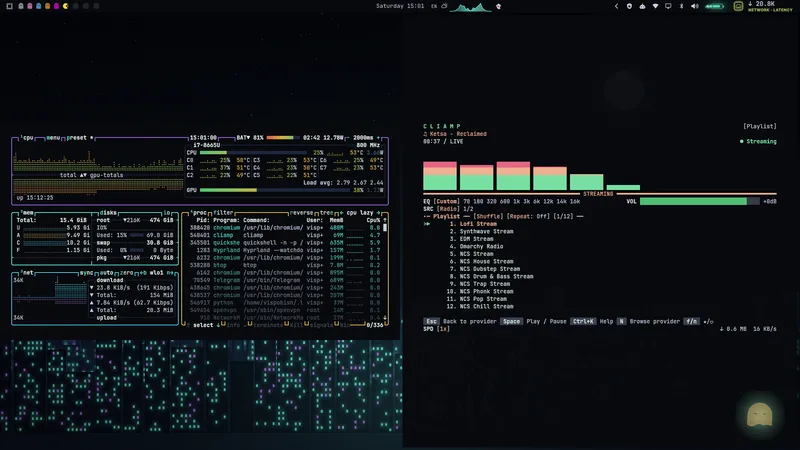Click the select up arrow in proc footer

pyautogui.click(x=189, y=325)
